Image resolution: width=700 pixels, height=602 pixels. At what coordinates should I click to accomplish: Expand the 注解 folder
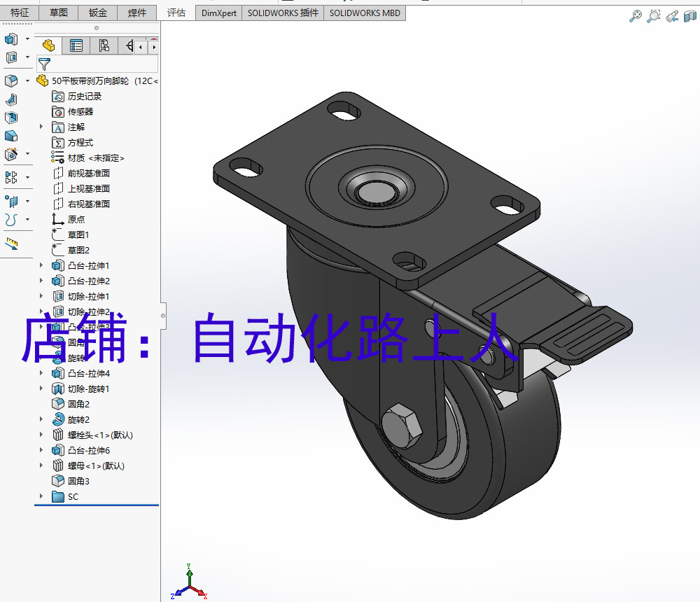41,127
